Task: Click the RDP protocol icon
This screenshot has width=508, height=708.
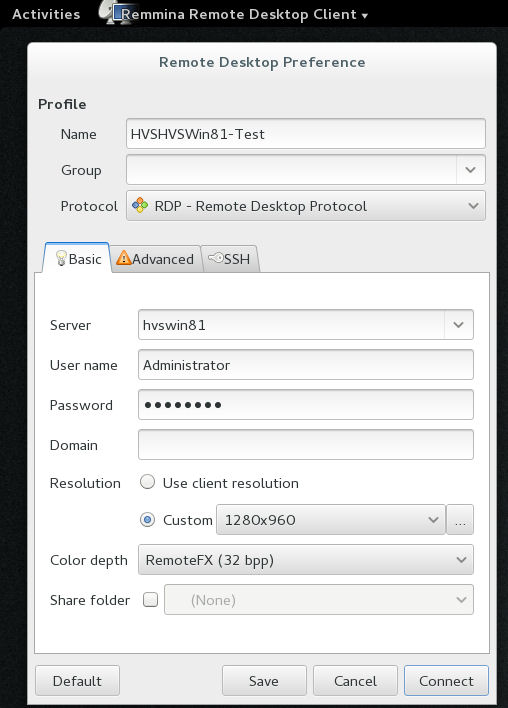Action: point(140,205)
